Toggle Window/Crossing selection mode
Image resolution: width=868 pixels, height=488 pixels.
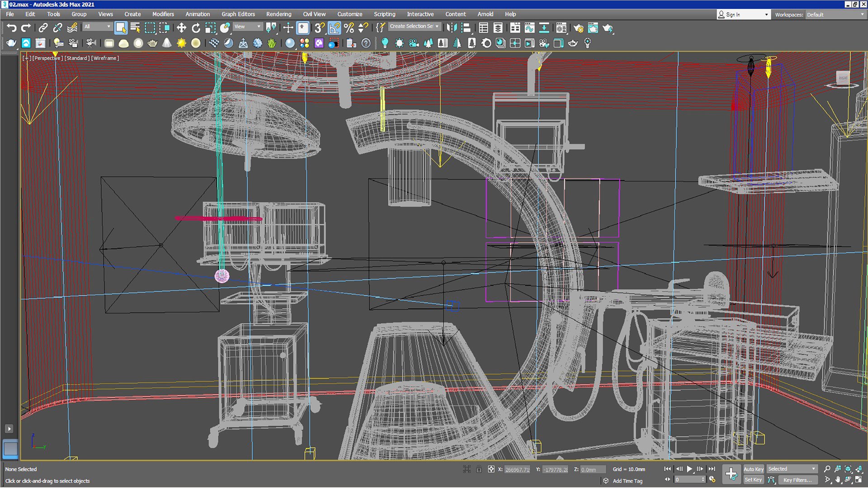point(165,28)
